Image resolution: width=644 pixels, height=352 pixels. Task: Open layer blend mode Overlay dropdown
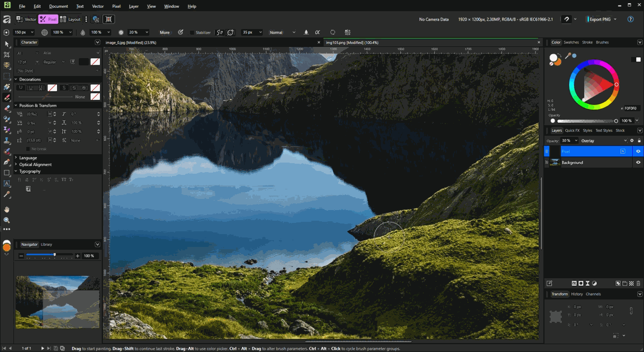604,141
